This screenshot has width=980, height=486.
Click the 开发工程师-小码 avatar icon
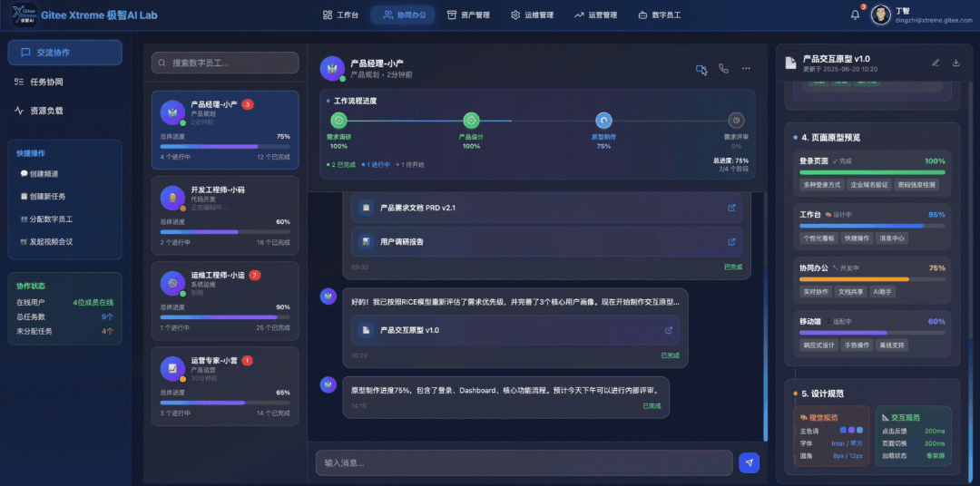[172, 198]
